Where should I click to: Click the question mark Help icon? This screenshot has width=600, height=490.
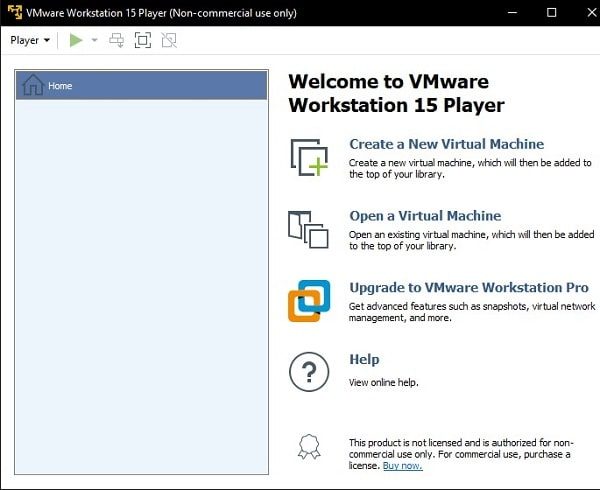click(x=309, y=372)
